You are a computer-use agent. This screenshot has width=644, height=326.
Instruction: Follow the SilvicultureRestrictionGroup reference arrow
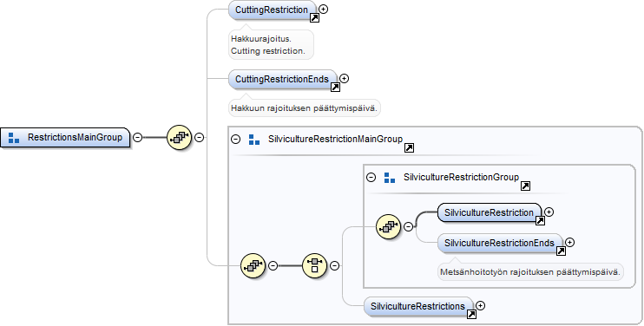tap(525, 186)
